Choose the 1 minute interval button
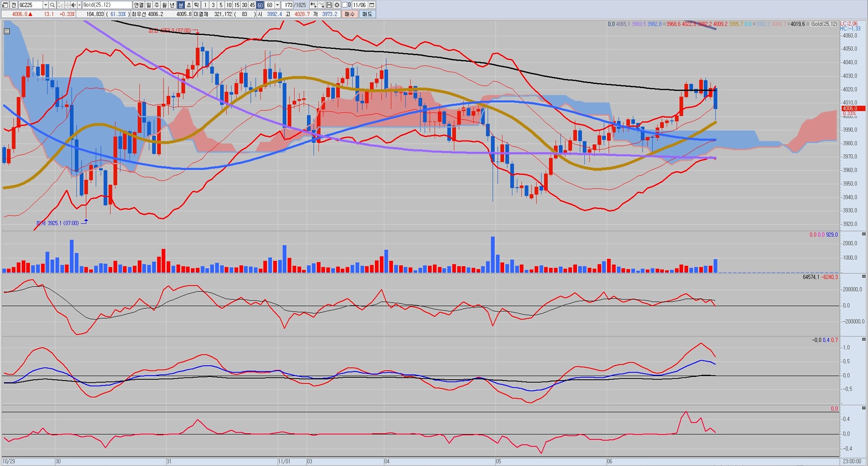Viewport: 868px width, 466px height. [x=205, y=5]
